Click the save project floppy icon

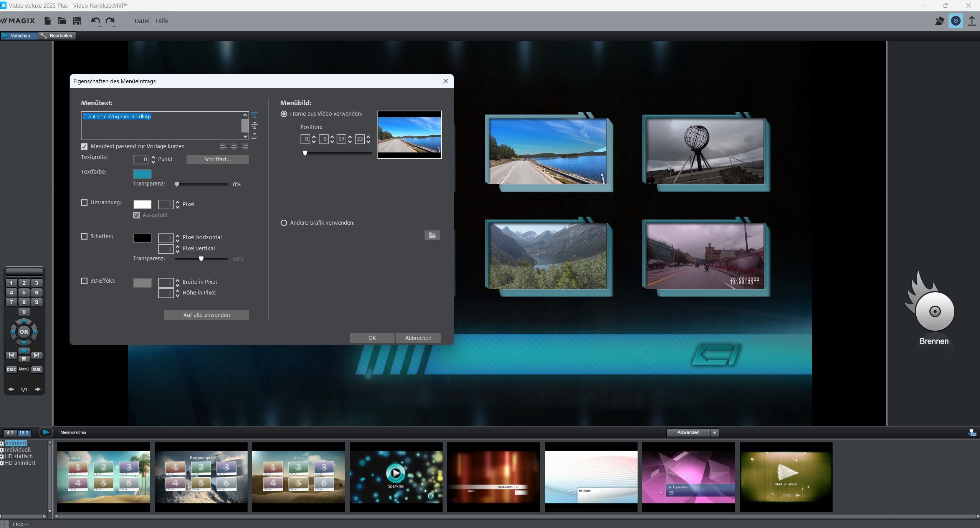(x=77, y=21)
